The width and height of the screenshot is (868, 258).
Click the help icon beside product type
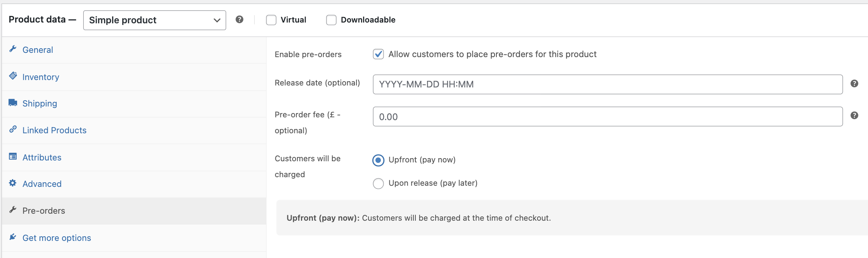click(240, 19)
